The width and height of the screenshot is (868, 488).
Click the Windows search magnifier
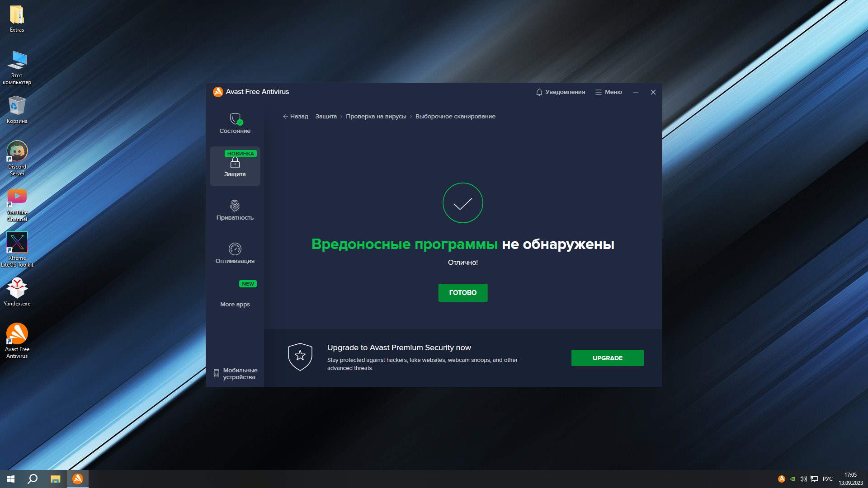33,479
